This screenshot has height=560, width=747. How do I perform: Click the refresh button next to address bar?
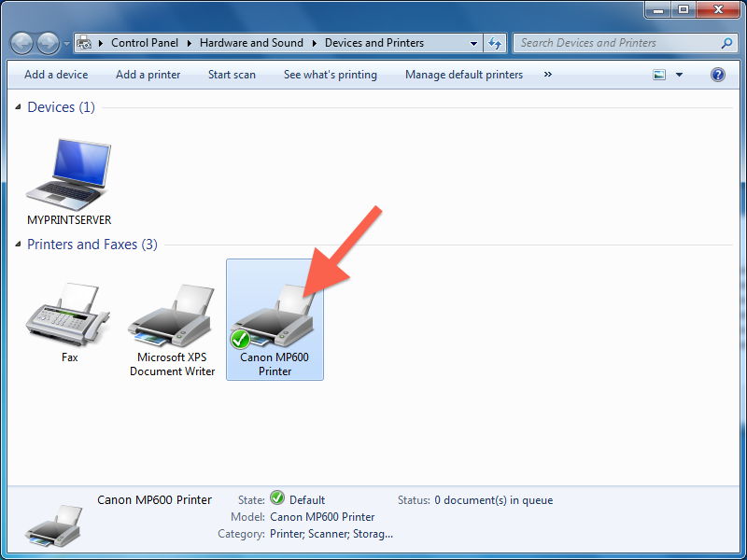tap(495, 43)
